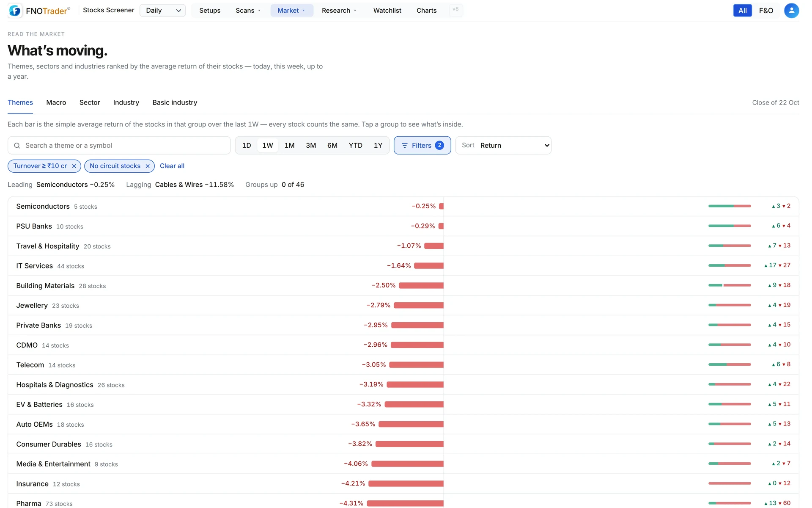The height and width of the screenshot is (508, 812).
Task: Click the Stocks Screener link
Action: (x=109, y=10)
